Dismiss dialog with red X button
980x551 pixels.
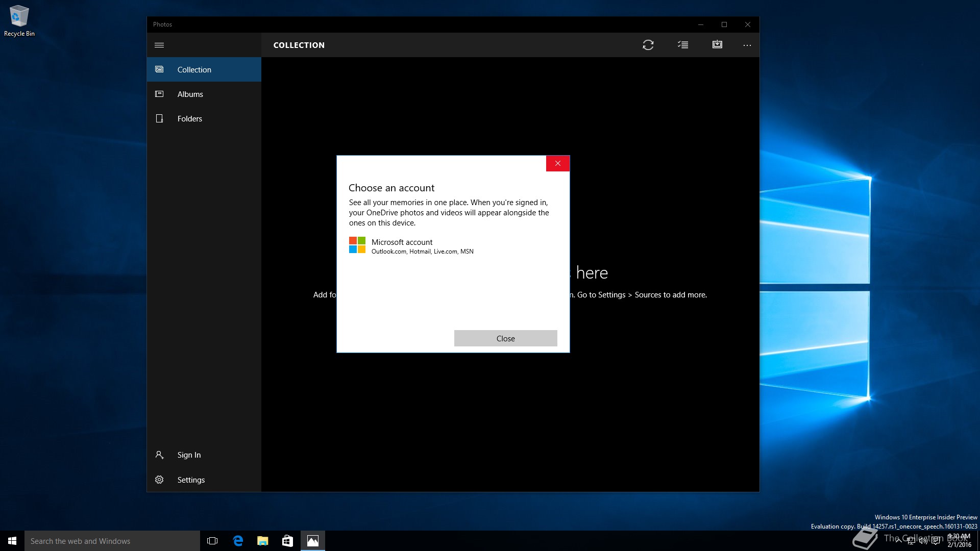[557, 163]
